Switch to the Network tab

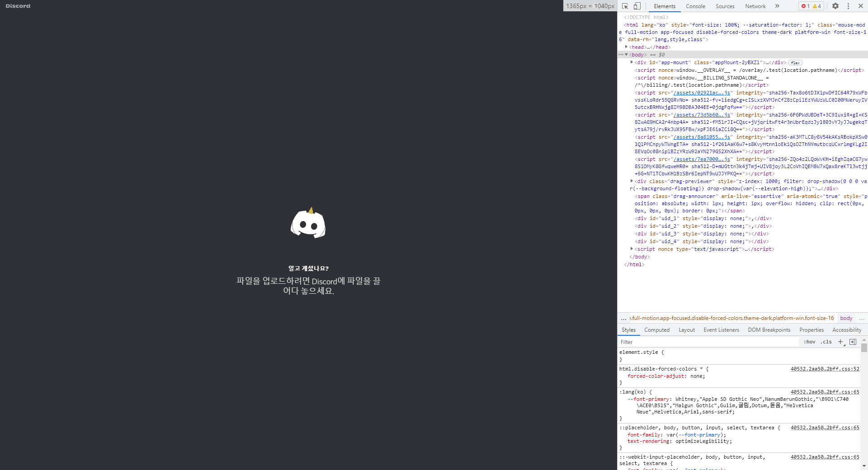click(755, 6)
